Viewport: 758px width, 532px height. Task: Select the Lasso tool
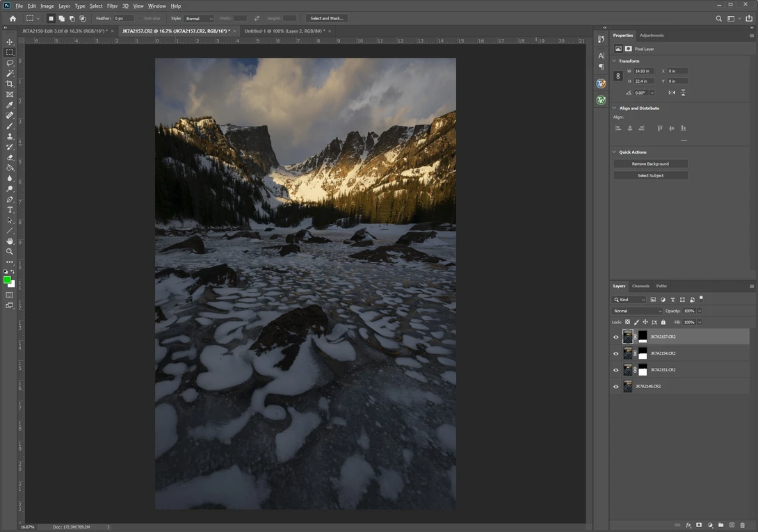tap(10, 63)
